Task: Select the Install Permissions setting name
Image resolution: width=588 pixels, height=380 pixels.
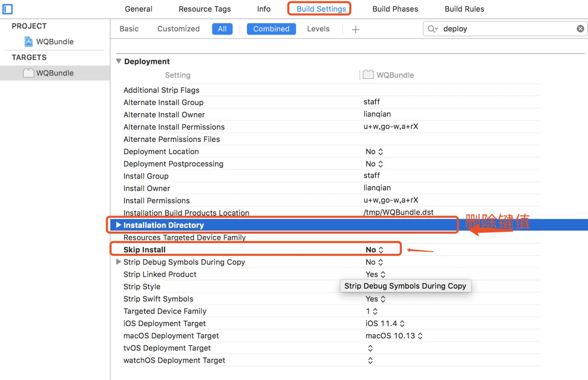Action: coord(156,200)
